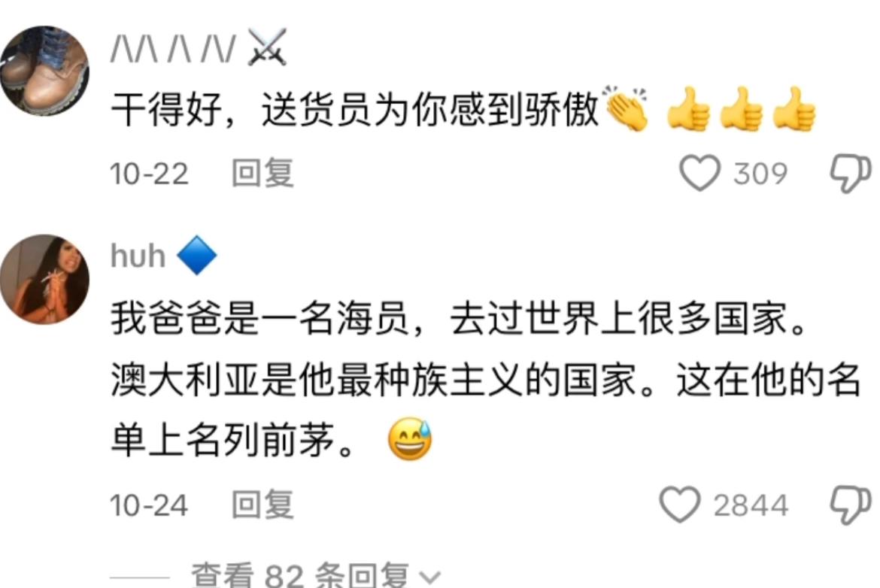
Task: Open the /\/\ /\ /\/ username link
Action: [x=173, y=48]
